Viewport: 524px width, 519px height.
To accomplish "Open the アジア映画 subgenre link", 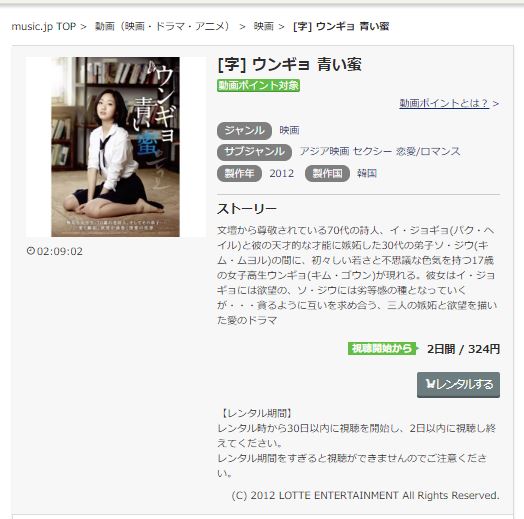I will pos(324,152).
